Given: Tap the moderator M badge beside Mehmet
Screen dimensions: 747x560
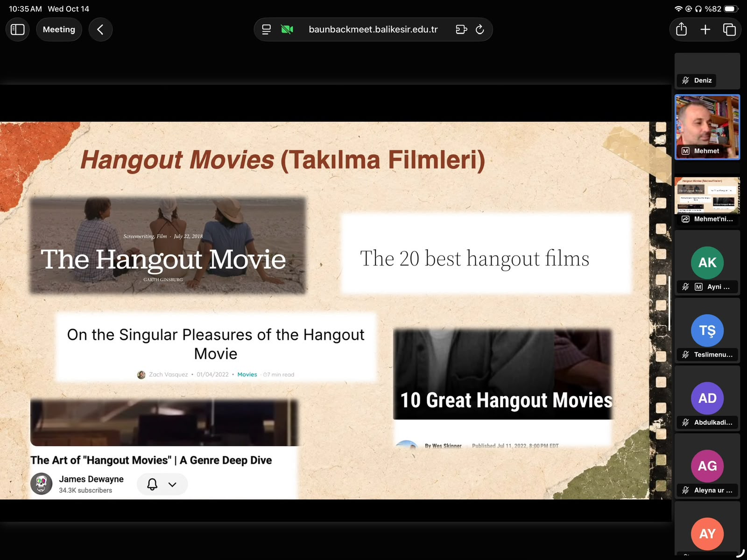Looking at the screenshot, I should click(685, 151).
